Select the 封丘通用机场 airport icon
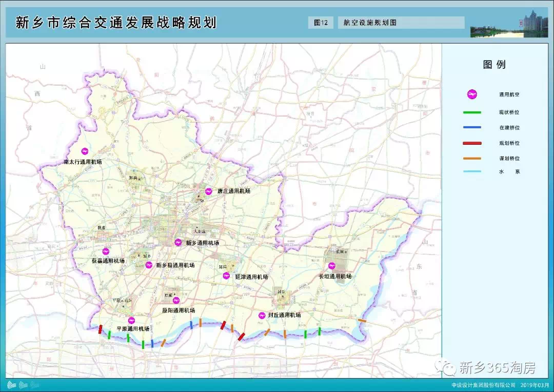The height and width of the screenshot is (392, 554). (x=262, y=315)
